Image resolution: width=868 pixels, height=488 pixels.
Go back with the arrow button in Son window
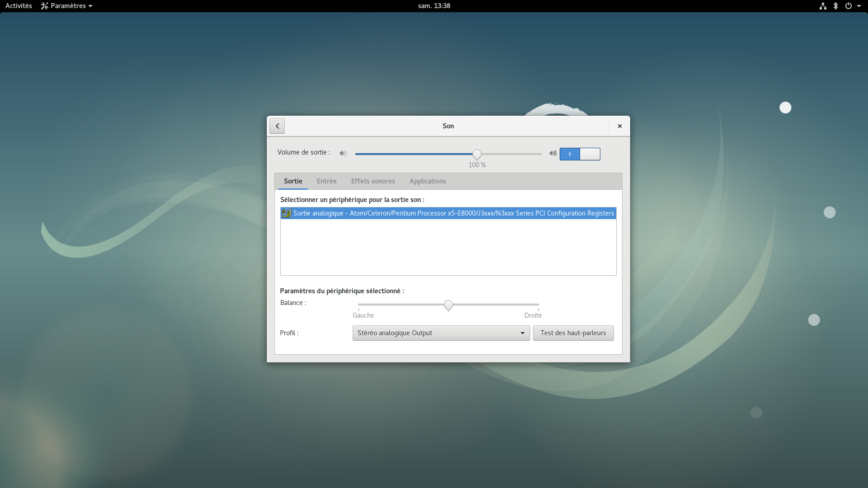click(277, 126)
